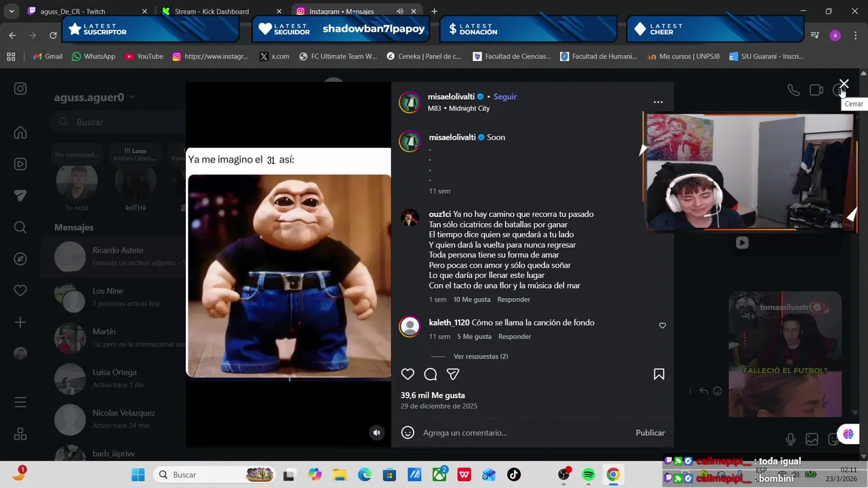Mute the post video audio

(377, 432)
